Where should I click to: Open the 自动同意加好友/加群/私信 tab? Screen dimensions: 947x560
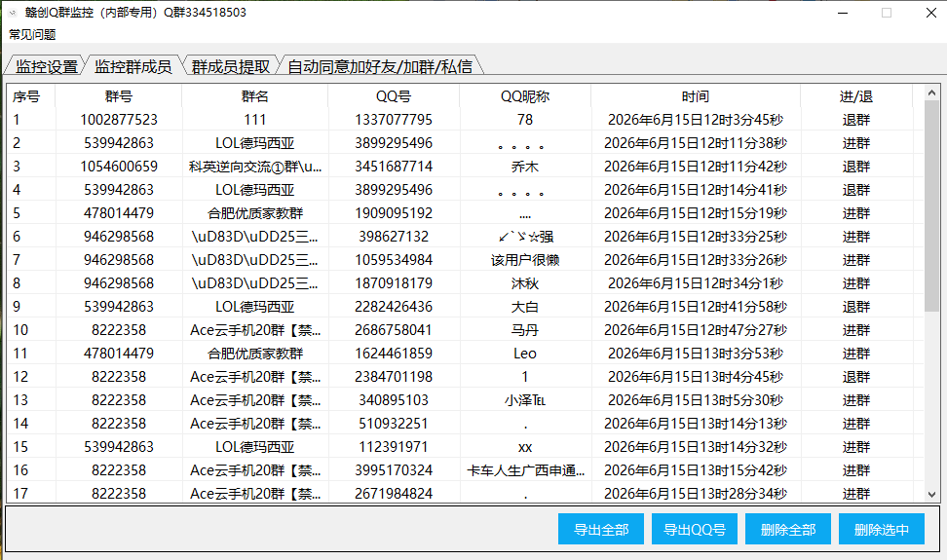380,66
